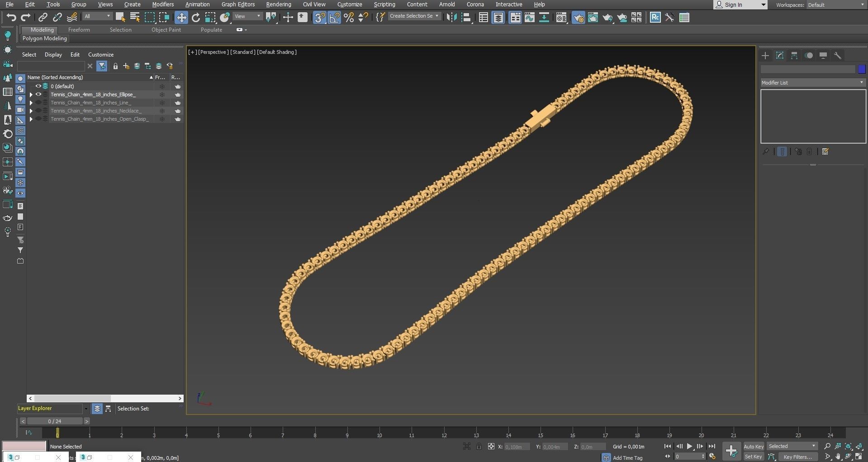Open the selection filter dropdown showing All
The height and width of the screenshot is (462, 868).
[97, 16]
